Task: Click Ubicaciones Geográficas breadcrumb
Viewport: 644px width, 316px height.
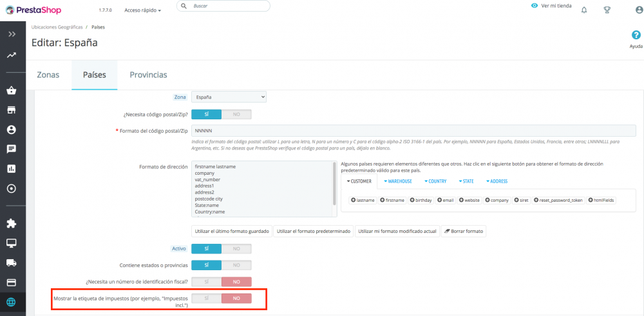Action: 57,26
